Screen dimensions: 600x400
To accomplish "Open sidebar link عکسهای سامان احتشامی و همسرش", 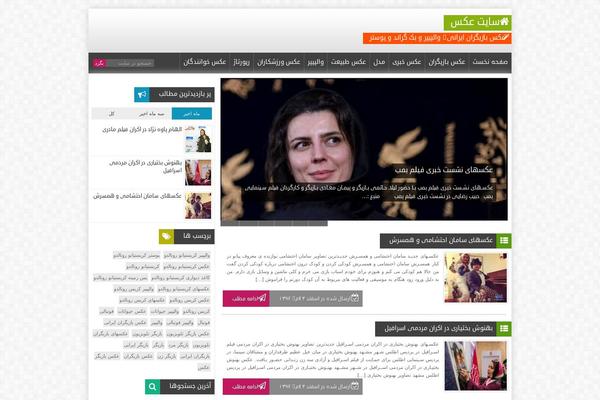I will click(x=137, y=196).
